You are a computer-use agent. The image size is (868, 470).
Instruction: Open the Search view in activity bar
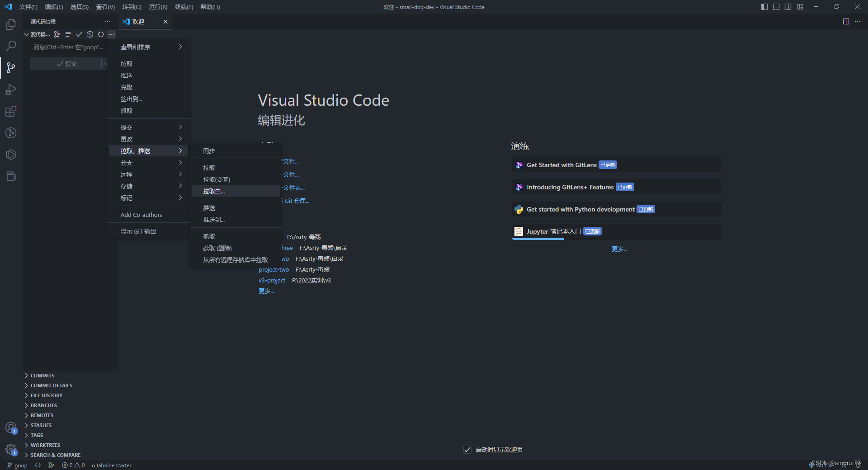click(x=11, y=46)
